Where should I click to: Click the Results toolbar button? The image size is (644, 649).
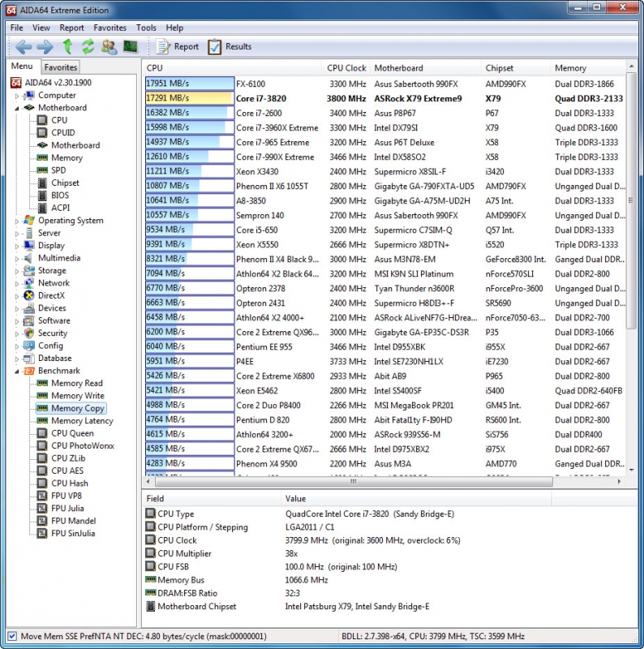pyautogui.click(x=230, y=47)
